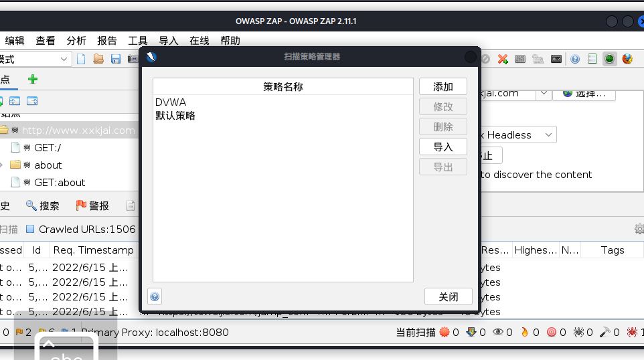Toggle the green radar HUD icon

609,59
